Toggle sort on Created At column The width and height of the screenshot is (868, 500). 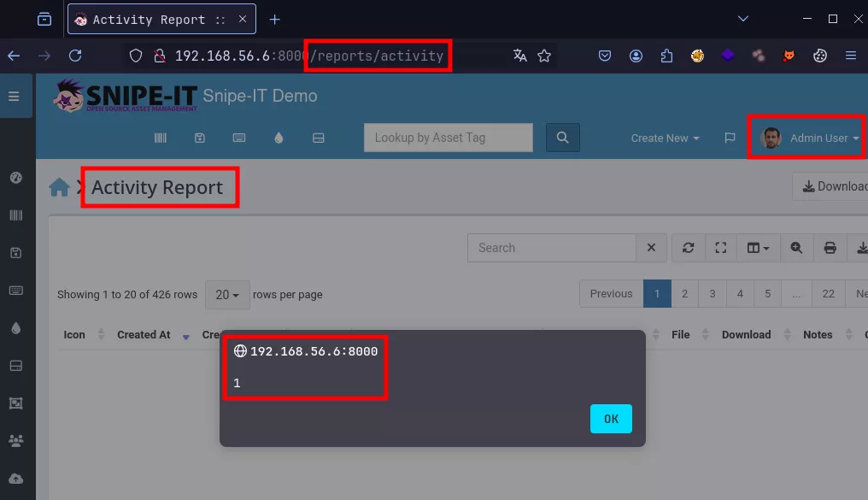tap(144, 335)
